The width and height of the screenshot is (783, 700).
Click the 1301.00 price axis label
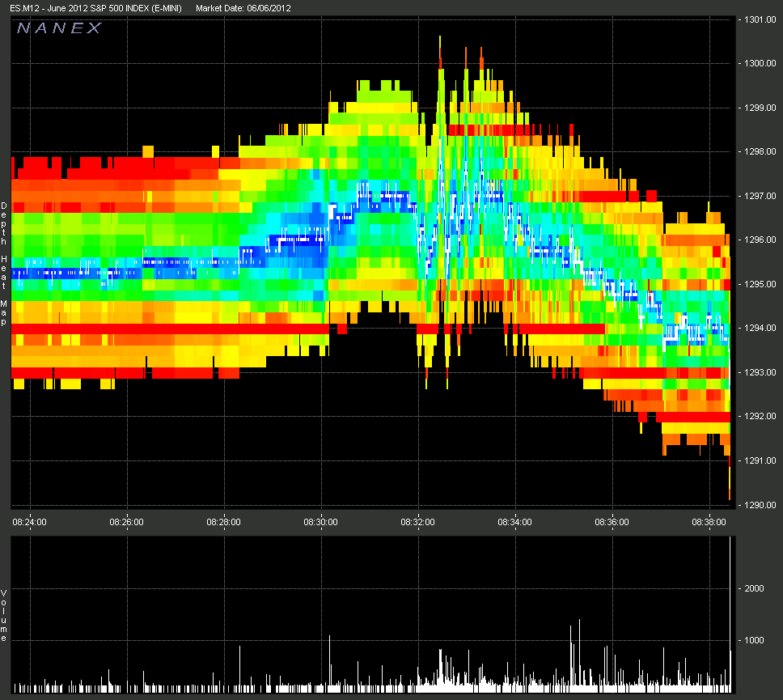[760, 19]
